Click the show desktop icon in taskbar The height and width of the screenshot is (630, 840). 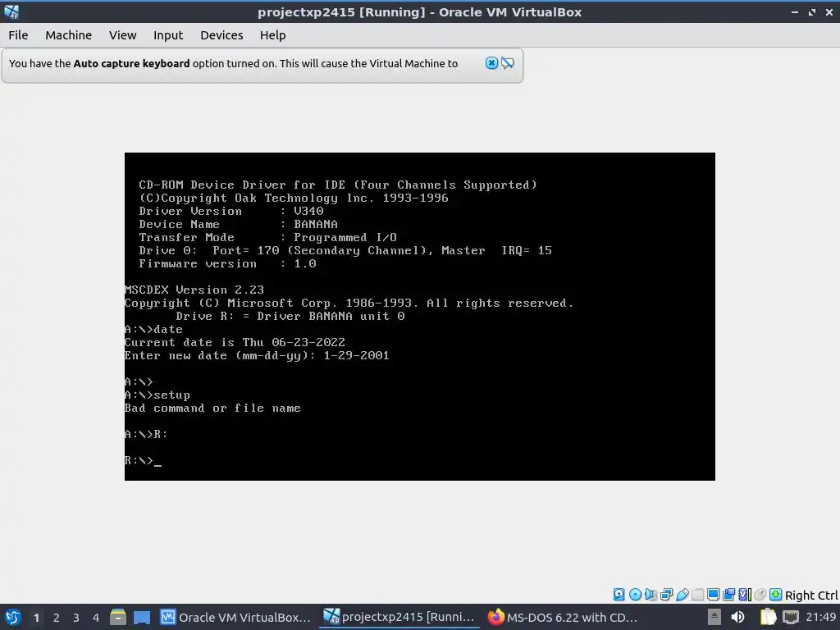142,617
